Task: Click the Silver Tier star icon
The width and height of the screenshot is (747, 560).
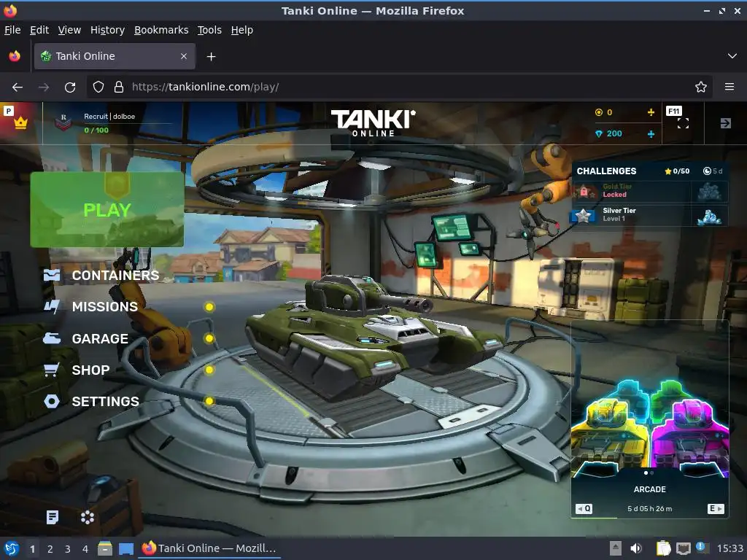Action: (583, 216)
